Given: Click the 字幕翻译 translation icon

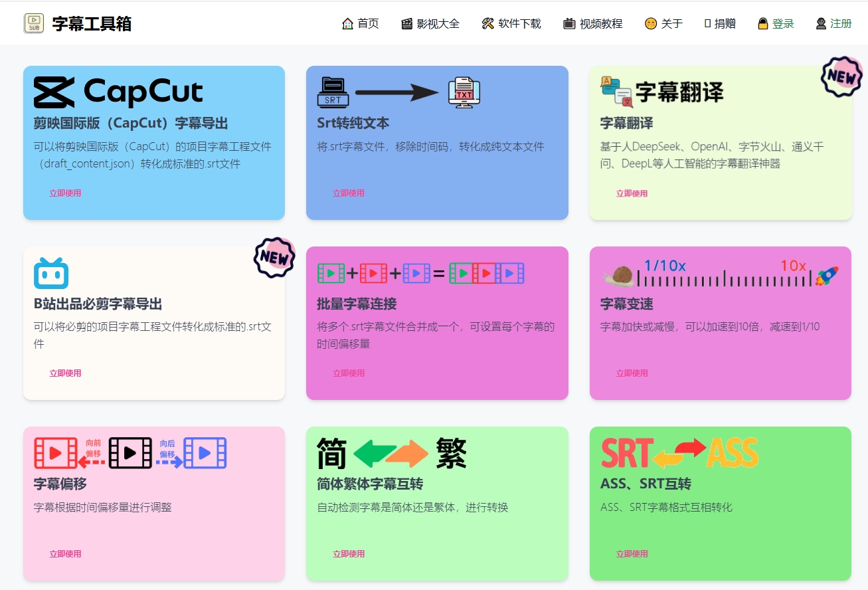Looking at the screenshot, I should coord(661,92).
